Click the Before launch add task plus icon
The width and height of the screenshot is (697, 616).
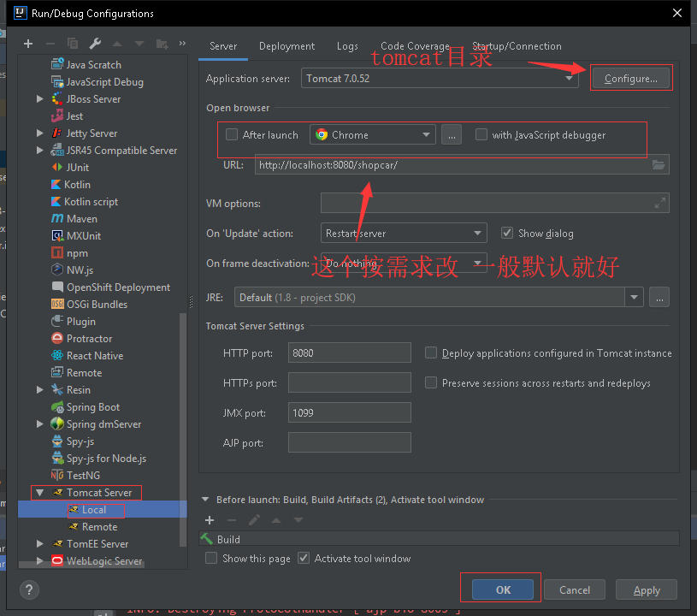[210, 520]
